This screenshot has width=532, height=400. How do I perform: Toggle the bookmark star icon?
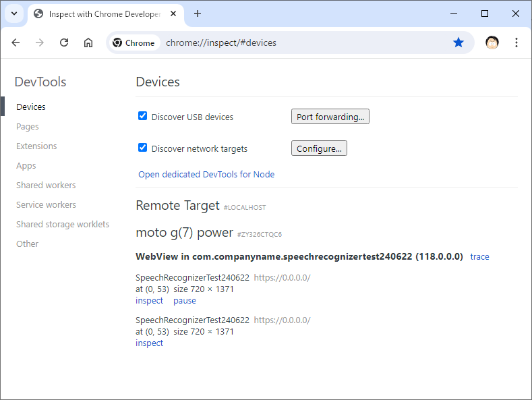tap(459, 42)
